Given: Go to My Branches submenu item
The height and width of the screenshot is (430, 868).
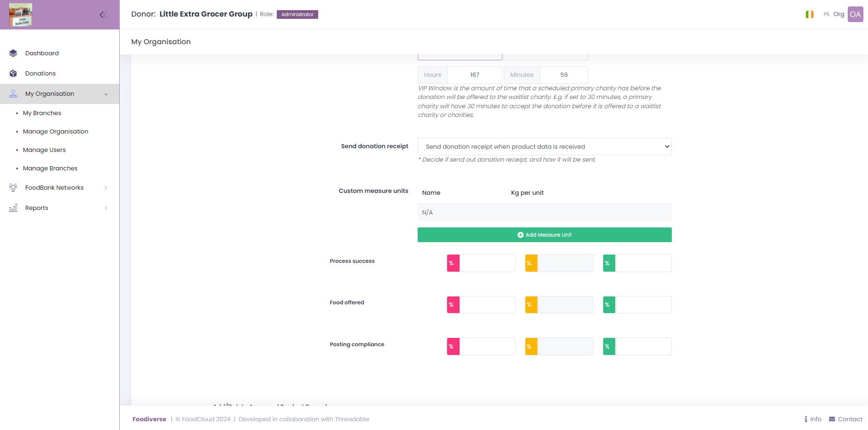Looking at the screenshot, I should point(42,113).
